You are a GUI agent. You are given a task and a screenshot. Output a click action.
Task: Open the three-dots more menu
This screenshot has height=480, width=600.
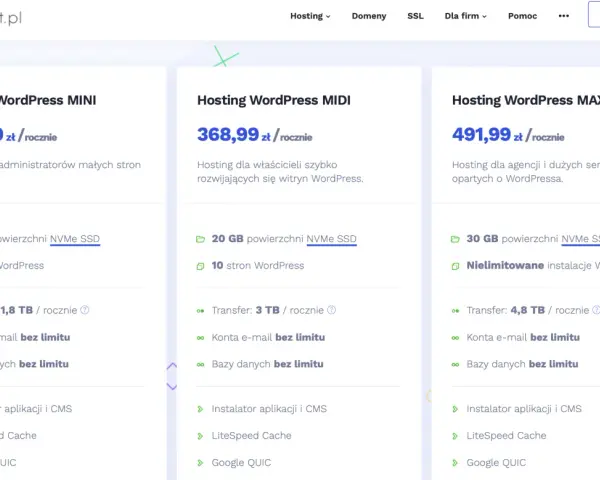[x=564, y=16]
